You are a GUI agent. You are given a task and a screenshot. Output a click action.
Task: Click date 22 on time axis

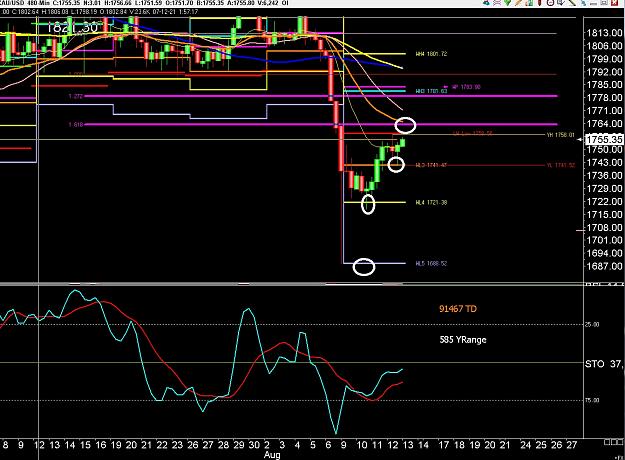tap(162, 445)
